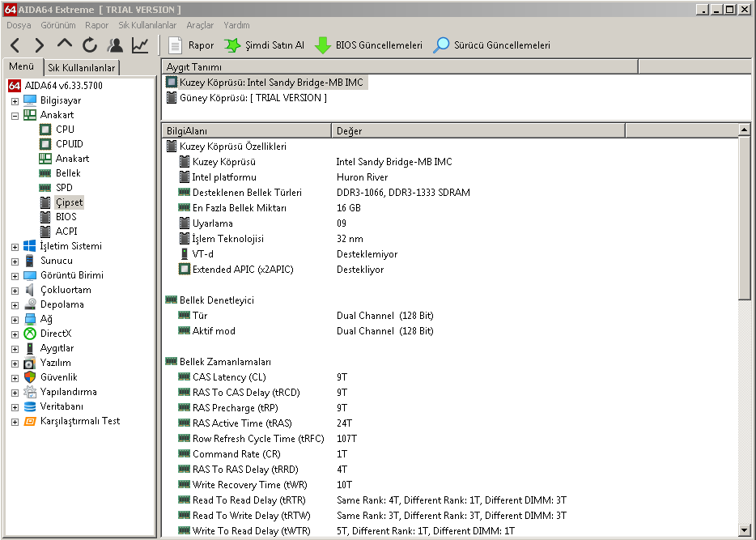The height and width of the screenshot is (540, 756).
Task: Click the scroll down arrow of details list
Action: [x=745, y=530]
